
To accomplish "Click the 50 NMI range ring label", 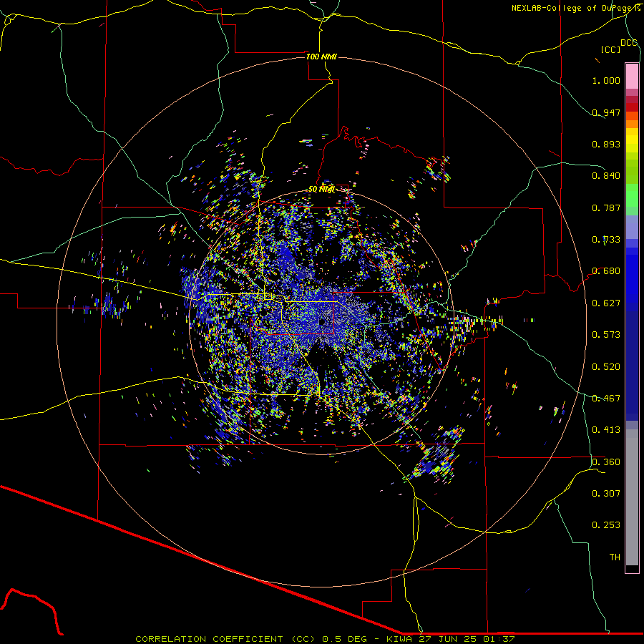I will (x=321, y=189).
